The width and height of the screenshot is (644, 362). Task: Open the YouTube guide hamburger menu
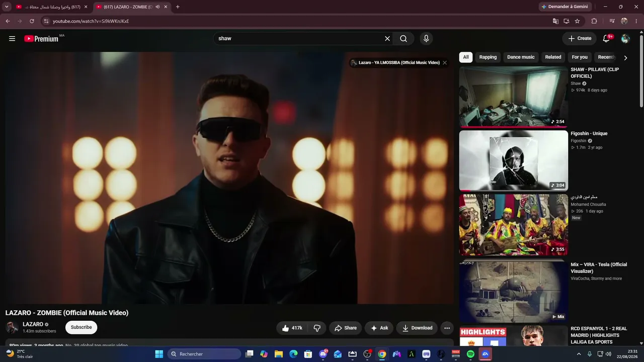coord(12,39)
